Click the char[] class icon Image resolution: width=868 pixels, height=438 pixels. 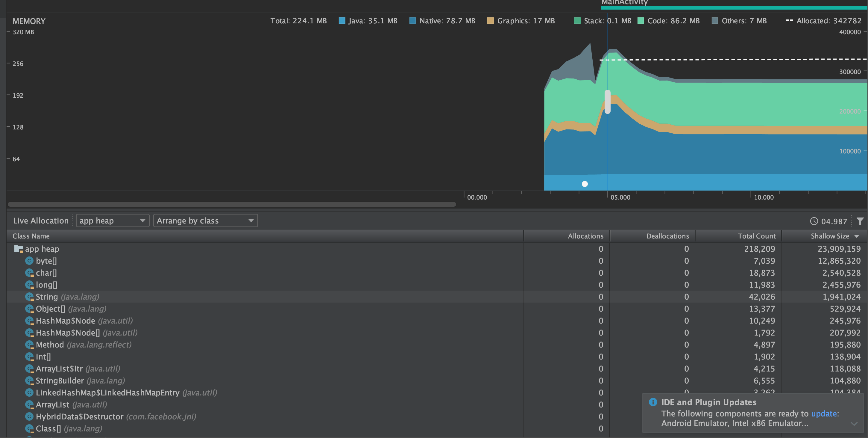[30, 273]
